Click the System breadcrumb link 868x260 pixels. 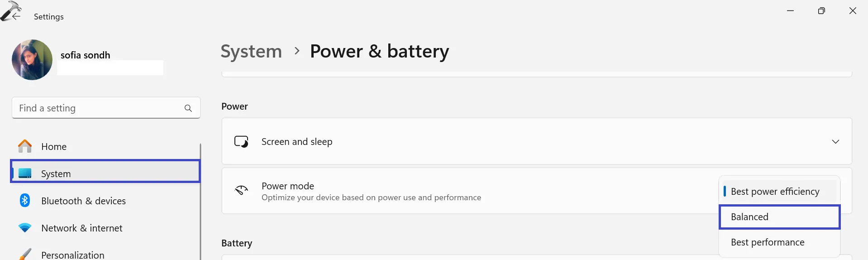pyautogui.click(x=251, y=51)
